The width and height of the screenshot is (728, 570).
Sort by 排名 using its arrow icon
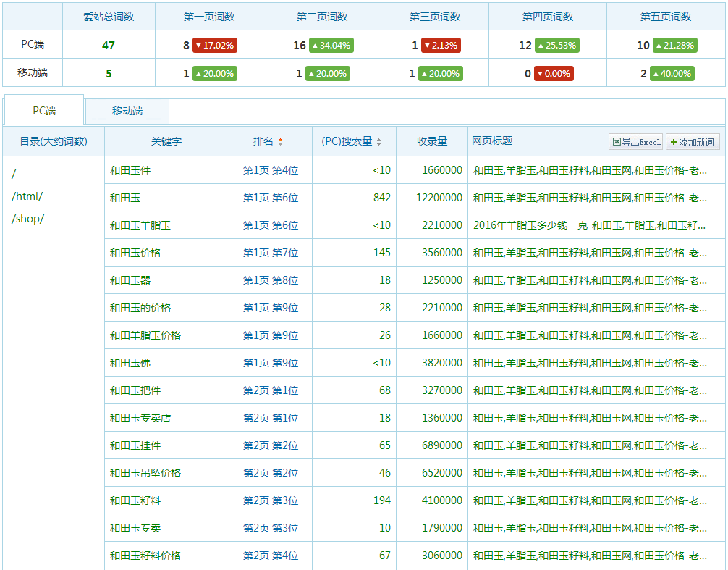(281, 142)
